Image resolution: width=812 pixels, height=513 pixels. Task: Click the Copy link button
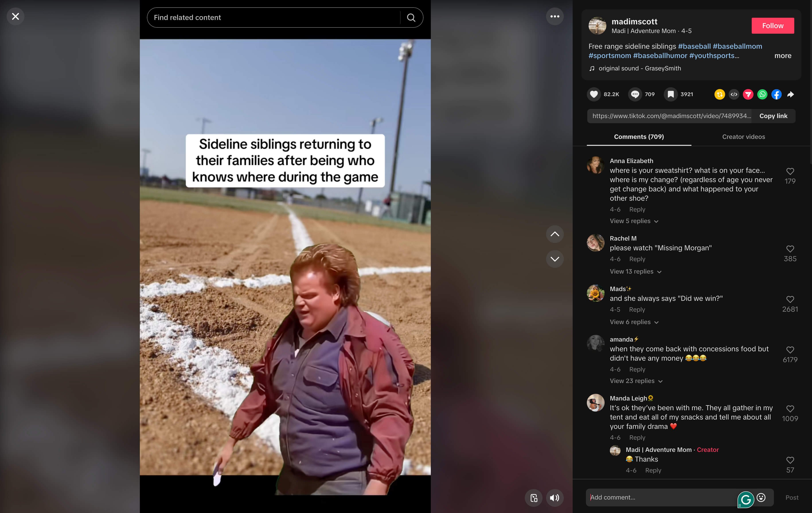tap(773, 116)
